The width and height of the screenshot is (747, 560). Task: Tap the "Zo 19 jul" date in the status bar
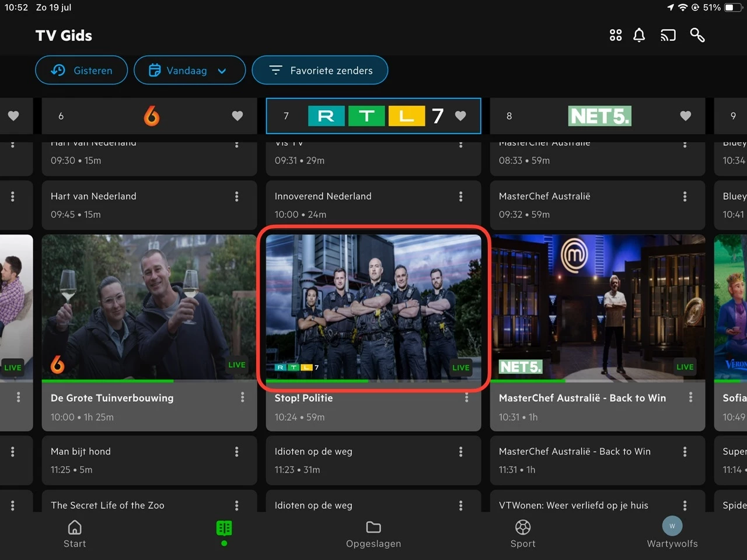54,8
